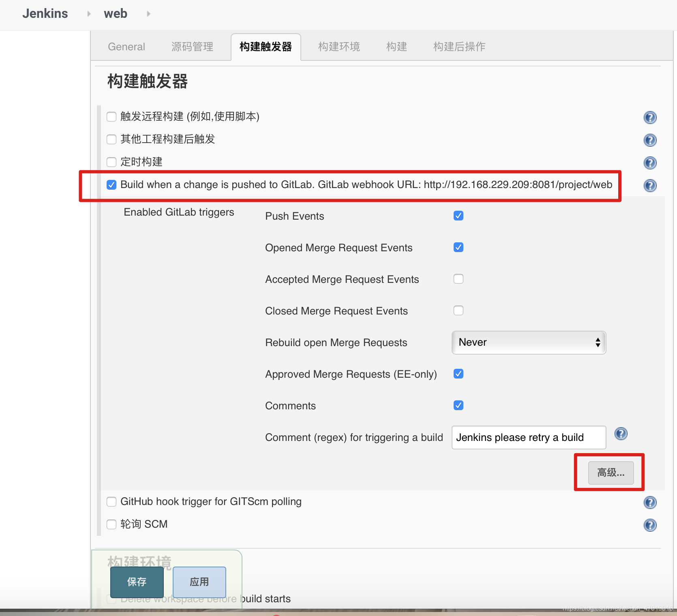Click the 保存 save button
The width and height of the screenshot is (677, 616).
click(137, 582)
